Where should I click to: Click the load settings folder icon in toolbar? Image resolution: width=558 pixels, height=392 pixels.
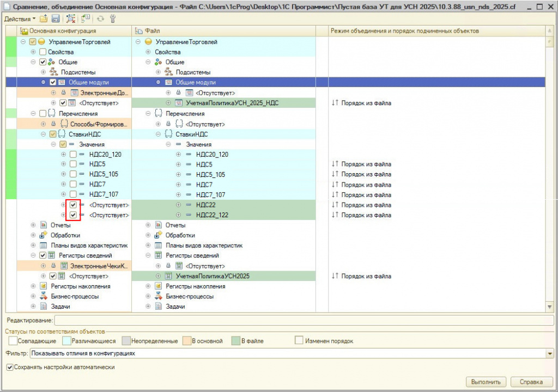[x=44, y=19]
